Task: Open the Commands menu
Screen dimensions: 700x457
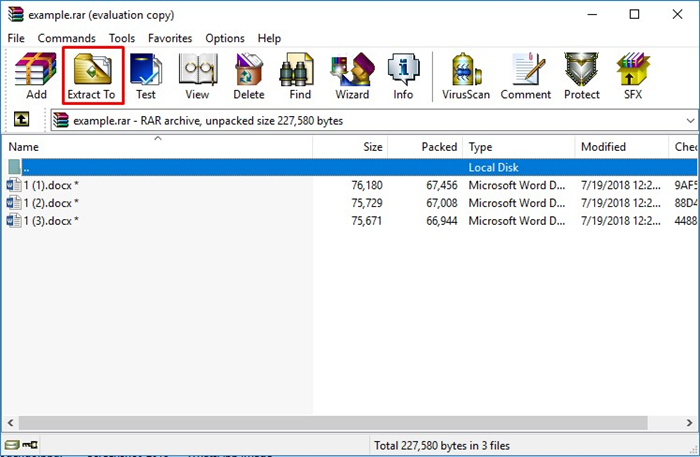Action: tap(67, 38)
